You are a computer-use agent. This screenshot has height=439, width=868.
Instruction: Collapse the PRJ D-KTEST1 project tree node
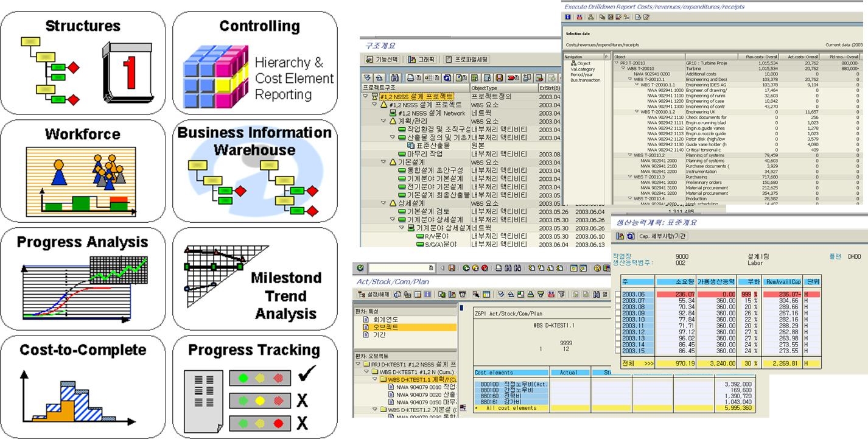357,364
